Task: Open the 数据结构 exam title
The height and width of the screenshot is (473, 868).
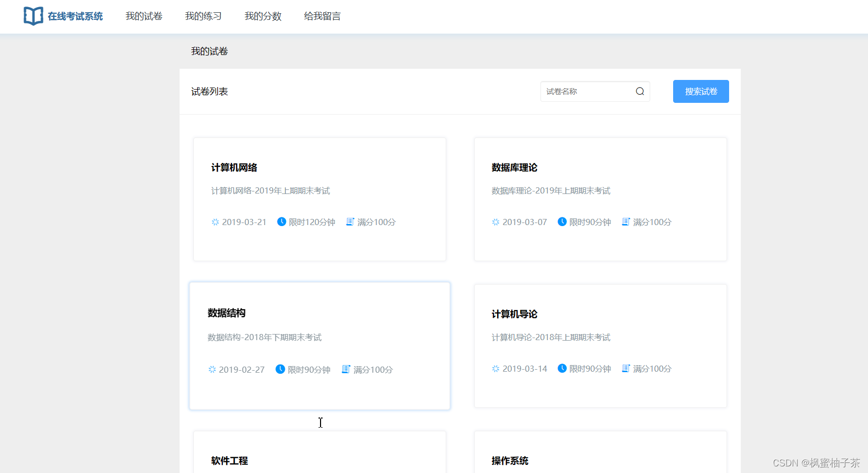Action: tap(226, 313)
